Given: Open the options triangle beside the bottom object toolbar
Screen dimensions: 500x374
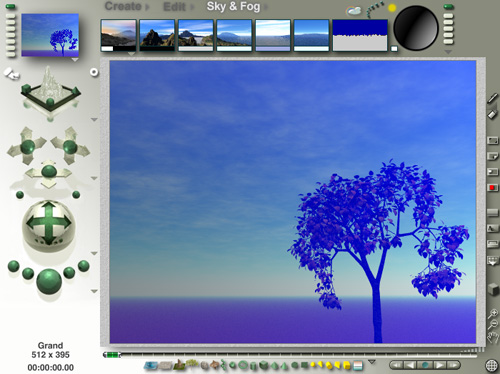Looking at the screenshot, I should pyautogui.click(x=372, y=362).
